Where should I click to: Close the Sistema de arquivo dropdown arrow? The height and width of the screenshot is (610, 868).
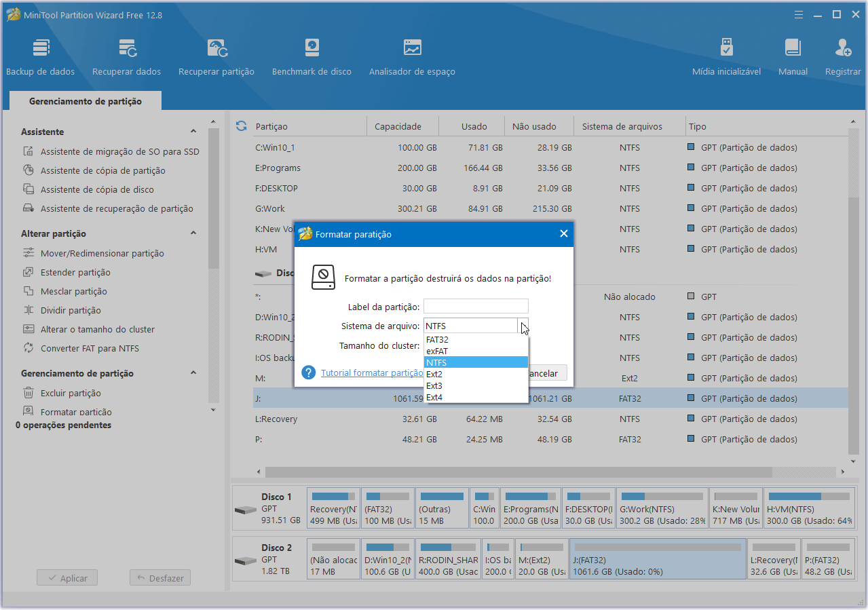click(523, 326)
